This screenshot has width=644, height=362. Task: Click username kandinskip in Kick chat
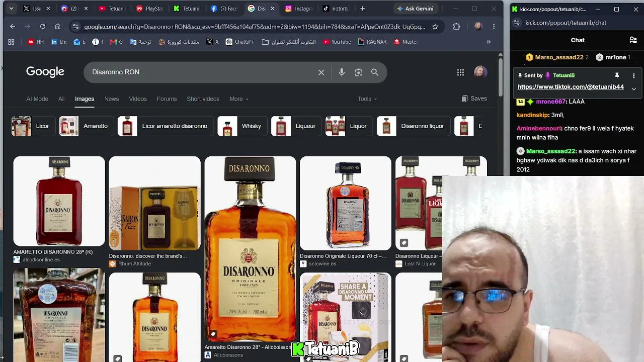(533, 115)
